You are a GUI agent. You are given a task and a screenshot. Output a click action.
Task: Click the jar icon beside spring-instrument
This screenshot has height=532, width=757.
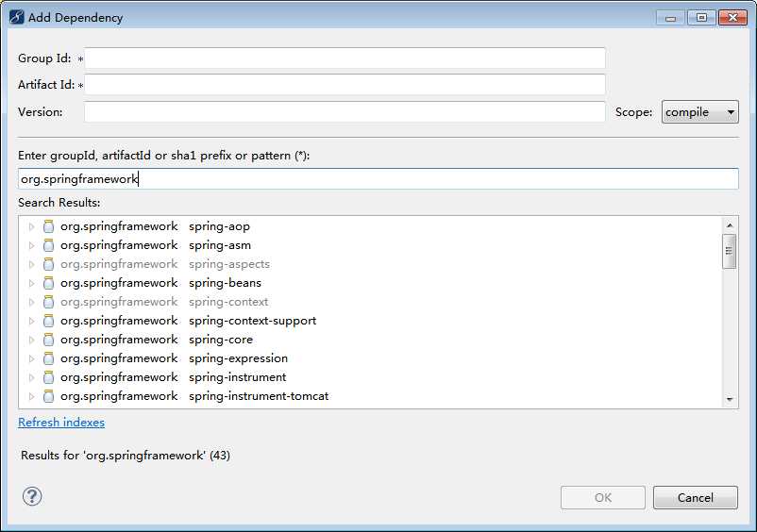(x=48, y=377)
